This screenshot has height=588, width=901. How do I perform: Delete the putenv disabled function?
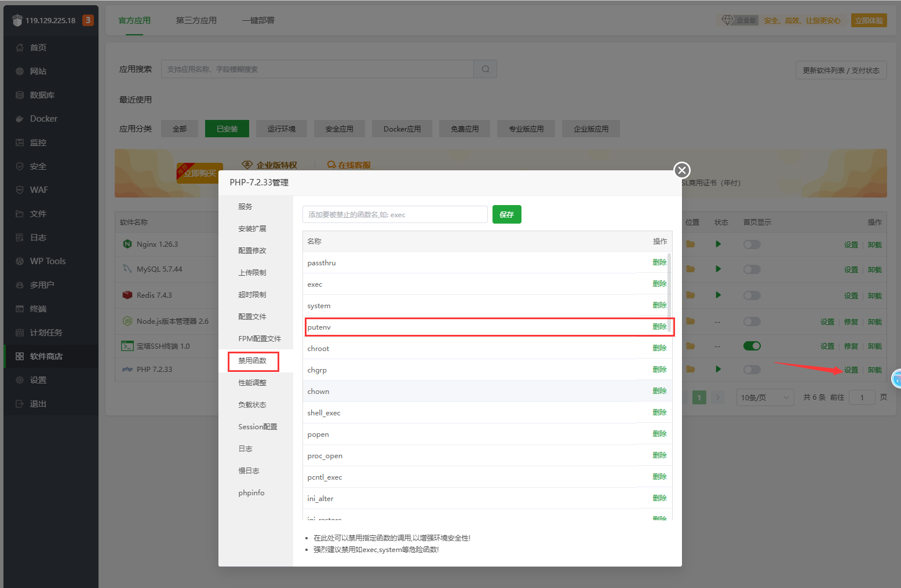click(659, 327)
